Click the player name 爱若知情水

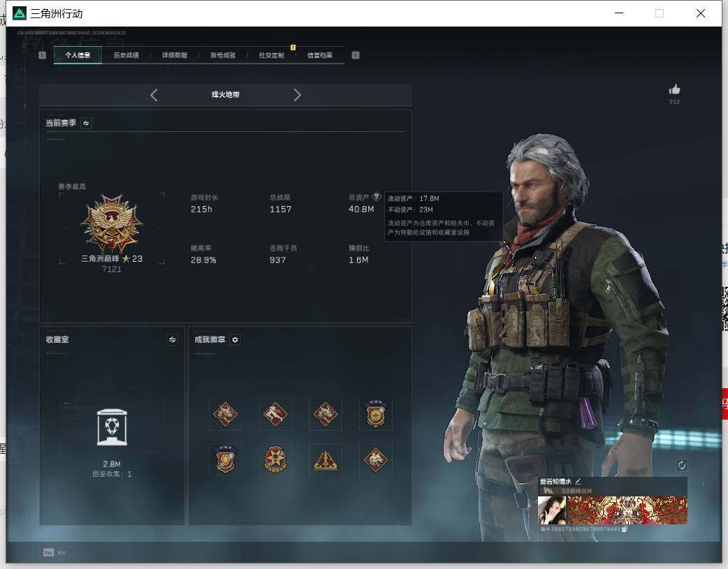point(555,482)
